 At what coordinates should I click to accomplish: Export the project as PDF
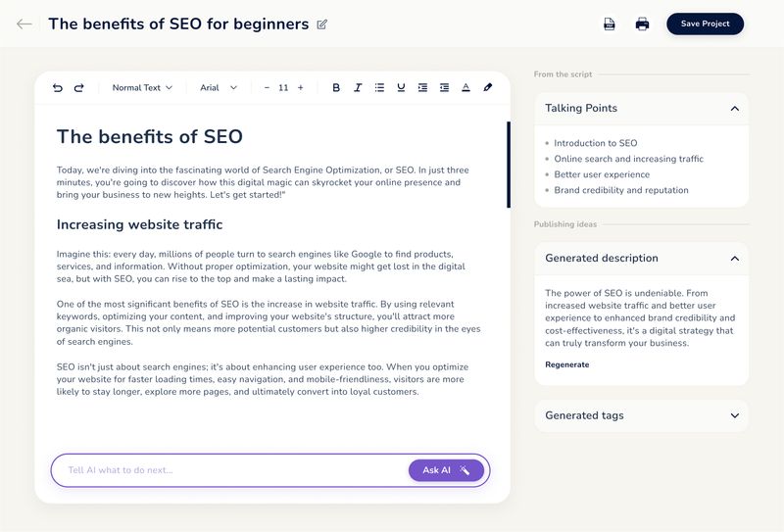609,24
